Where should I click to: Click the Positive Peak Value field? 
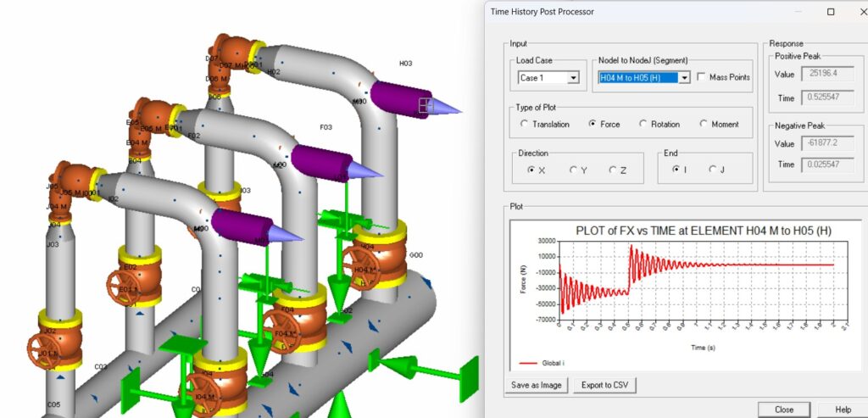826,75
